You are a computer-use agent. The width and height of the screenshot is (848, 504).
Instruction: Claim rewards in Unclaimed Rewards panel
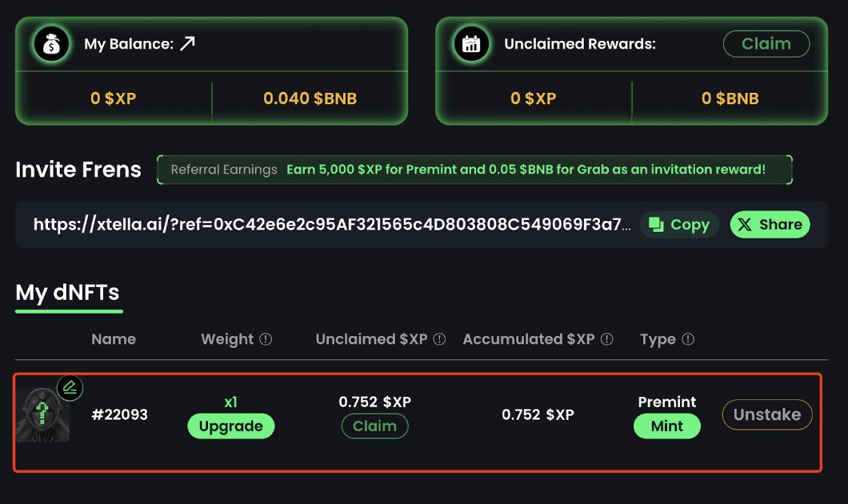766,44
